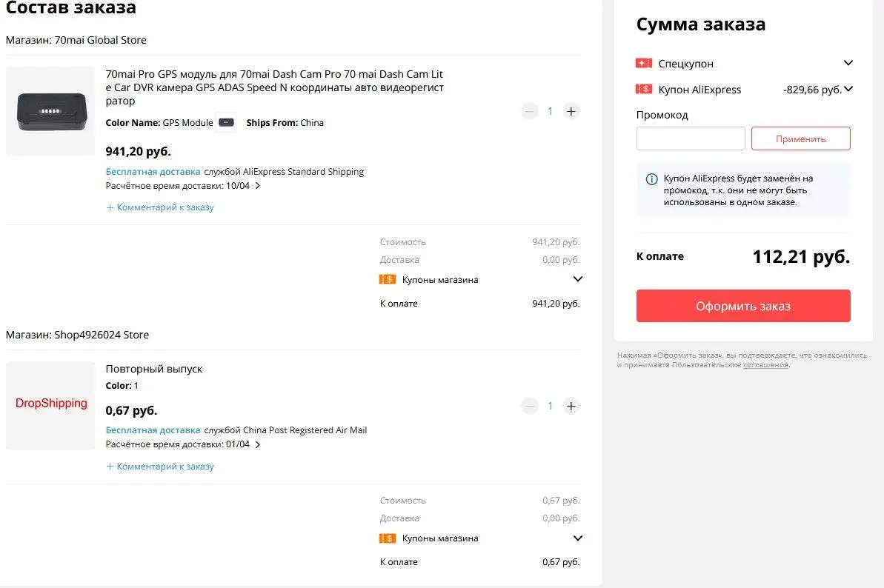Decrease quantity of 70mai GPS module

point(529,112)
